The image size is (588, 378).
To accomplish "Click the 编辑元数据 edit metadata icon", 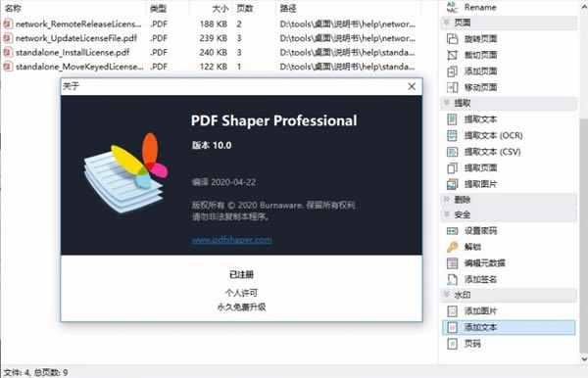I will coord(452,263).
